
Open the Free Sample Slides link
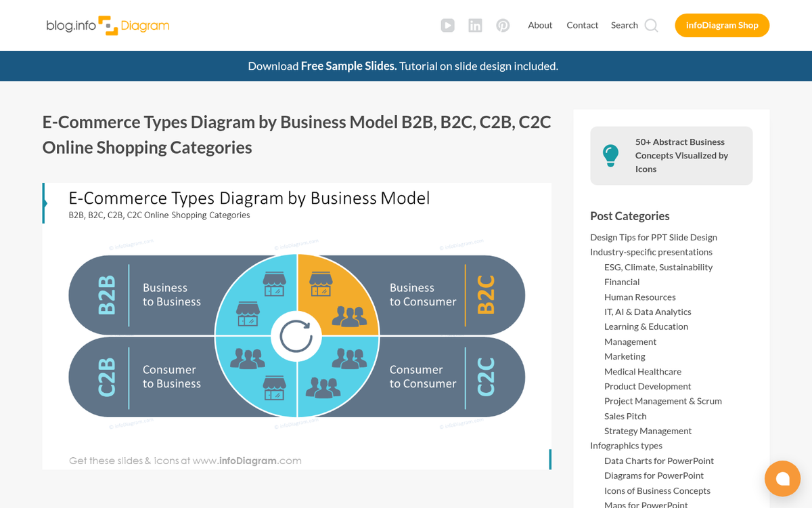pos(348,66)
